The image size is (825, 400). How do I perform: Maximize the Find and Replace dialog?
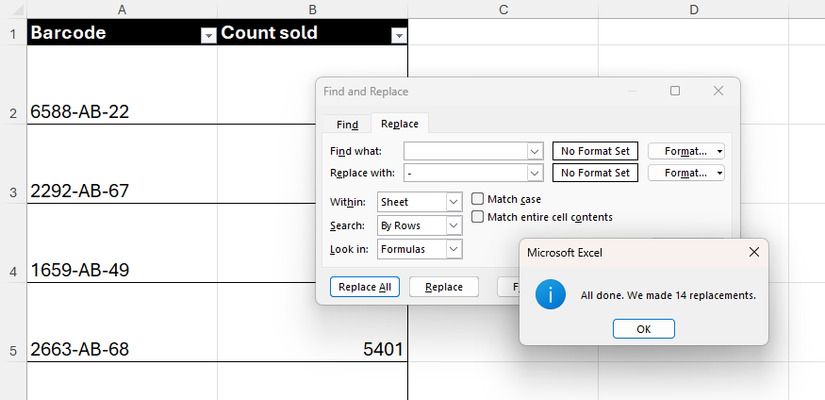tap(675, 91)
